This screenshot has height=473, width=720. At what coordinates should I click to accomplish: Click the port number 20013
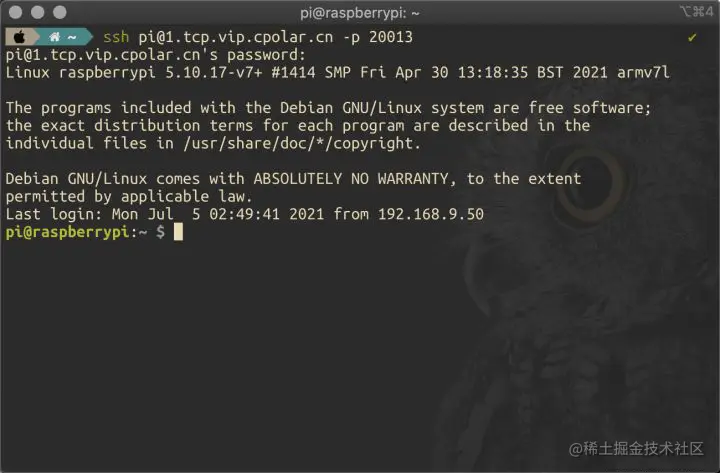tap(391, 37)
